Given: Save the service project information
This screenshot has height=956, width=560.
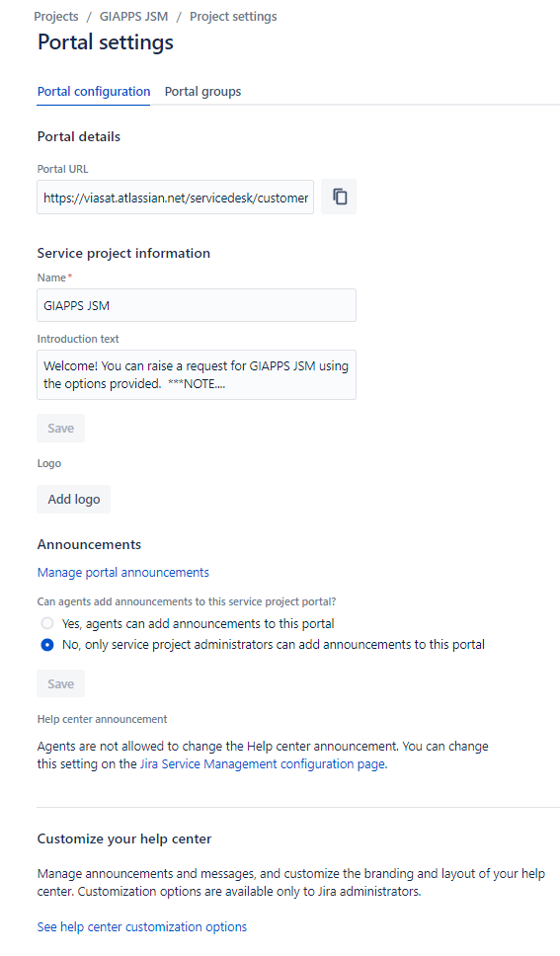Looking at the screenshot, I should [x=61, y=428].
